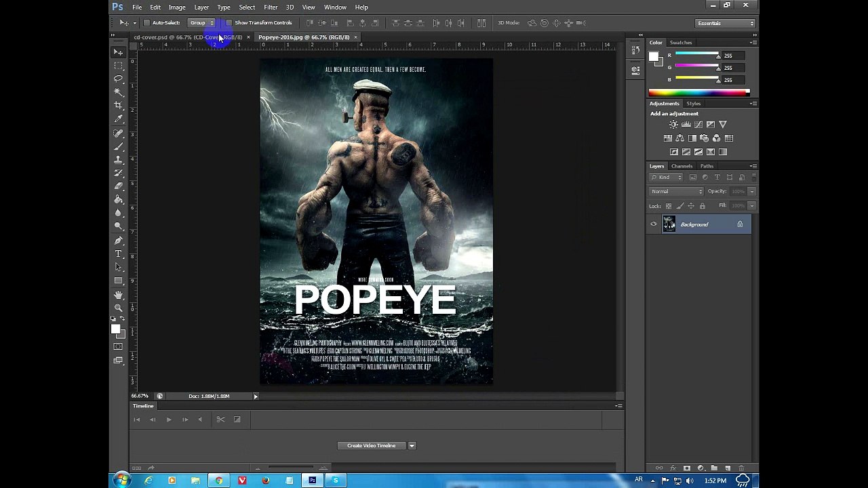The image size is (868, 488).
Task: Select the Eraser tool
Action: coord(119,186)
